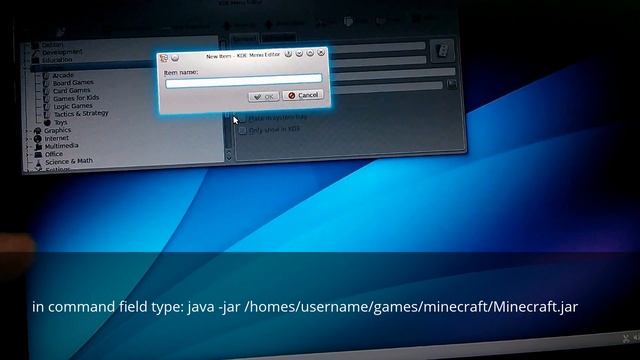Toggle Place in system tray checkbox
The width and height of the screenshot is (640, 360).
coord(243,118)
